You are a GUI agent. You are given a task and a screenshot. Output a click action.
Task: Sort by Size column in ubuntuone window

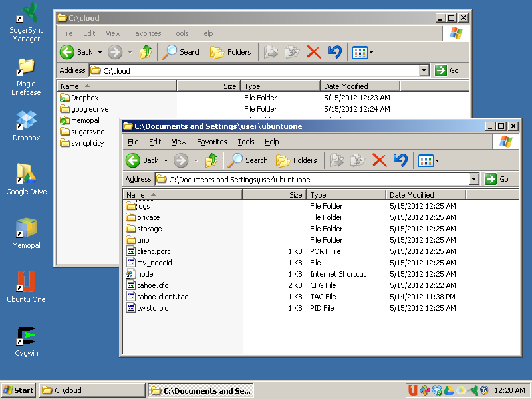tap(275, 195)
